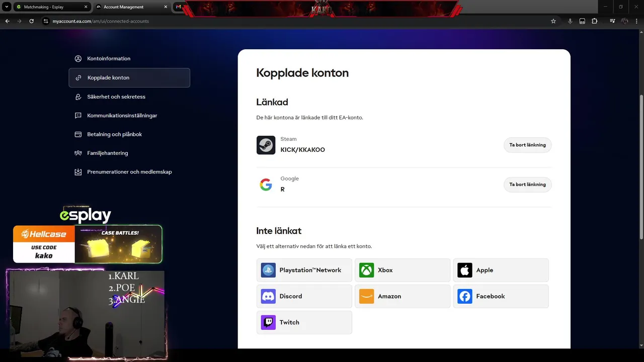The image size is (644, 362).
Task: Click the page vertical scrollbar
Action: coord(641,166)
